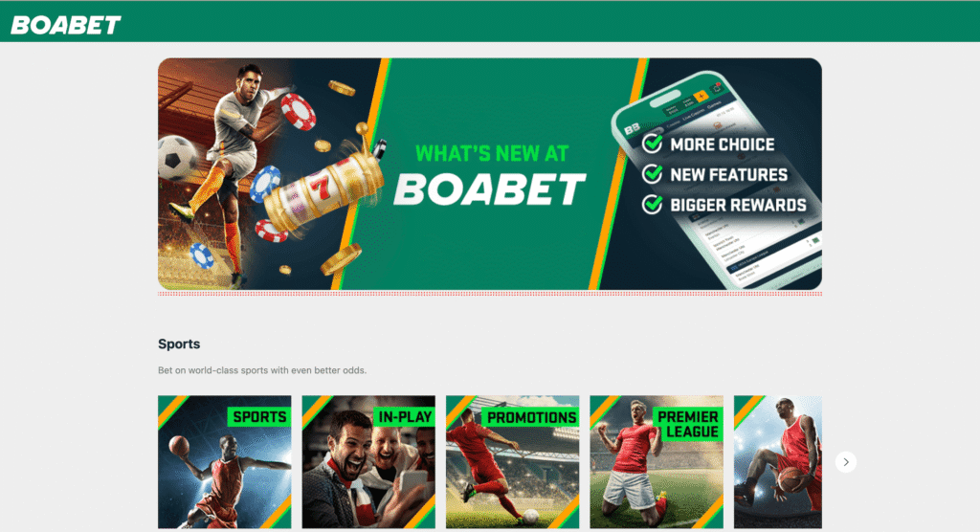Advance the sports carousel with next arrow
The height and width of the screenshot is (532, 980).
point(846,462)
